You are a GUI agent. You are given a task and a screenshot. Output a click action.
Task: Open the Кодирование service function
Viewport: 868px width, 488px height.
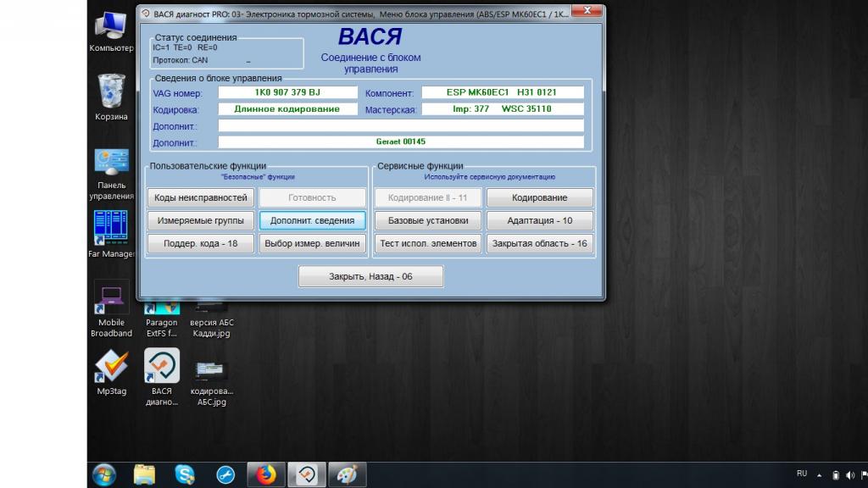click(540, 197)
